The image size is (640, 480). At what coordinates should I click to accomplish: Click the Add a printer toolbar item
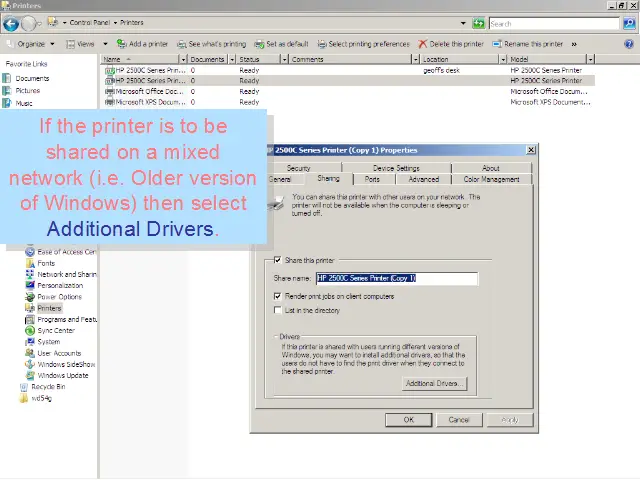(142, 44)
